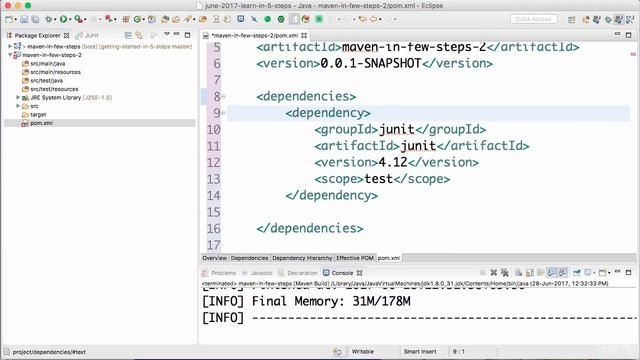Maximize the Console panel

[629, 272]
